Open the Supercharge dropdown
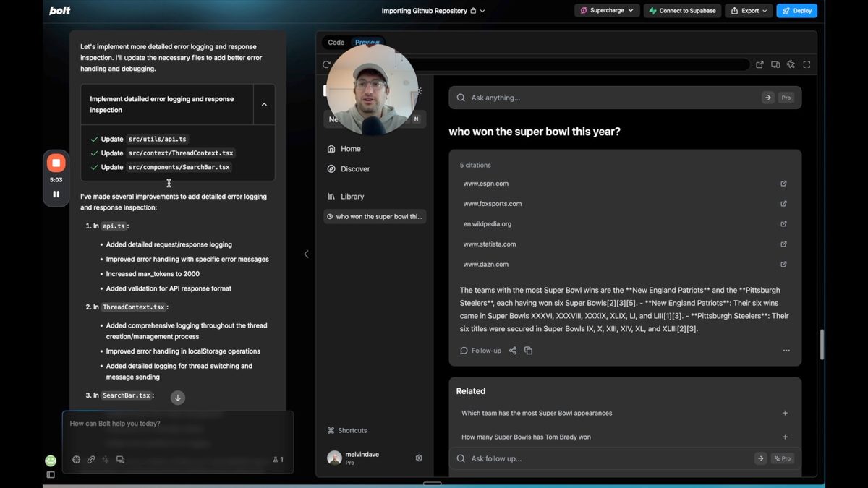 [x=607, y=11]
